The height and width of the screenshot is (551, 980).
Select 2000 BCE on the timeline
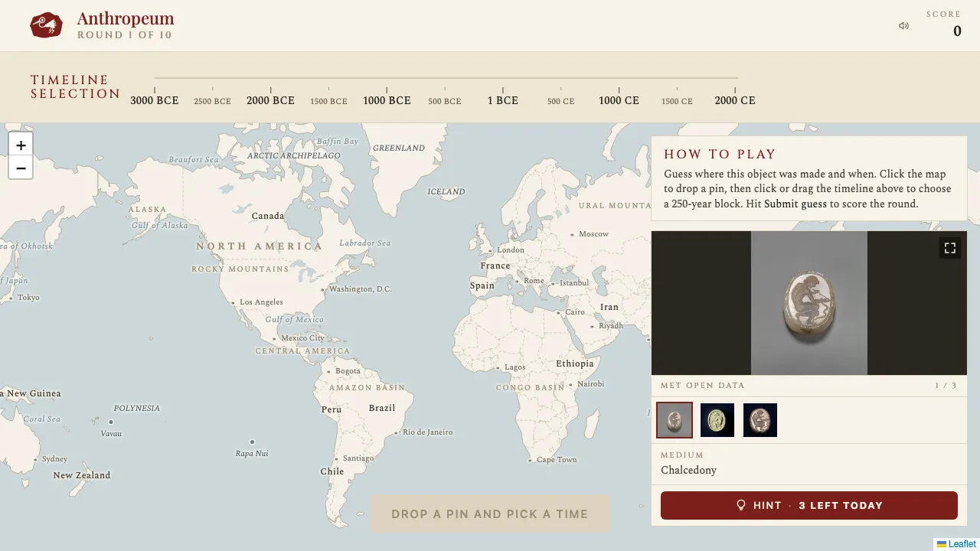[270, 100]
